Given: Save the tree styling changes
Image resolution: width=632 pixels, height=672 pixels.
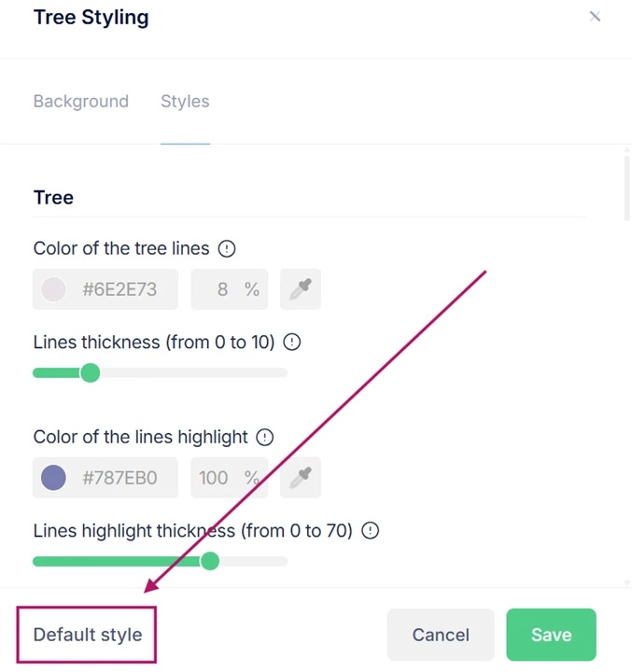Looking at the screenshot, I should pos(551,635).
